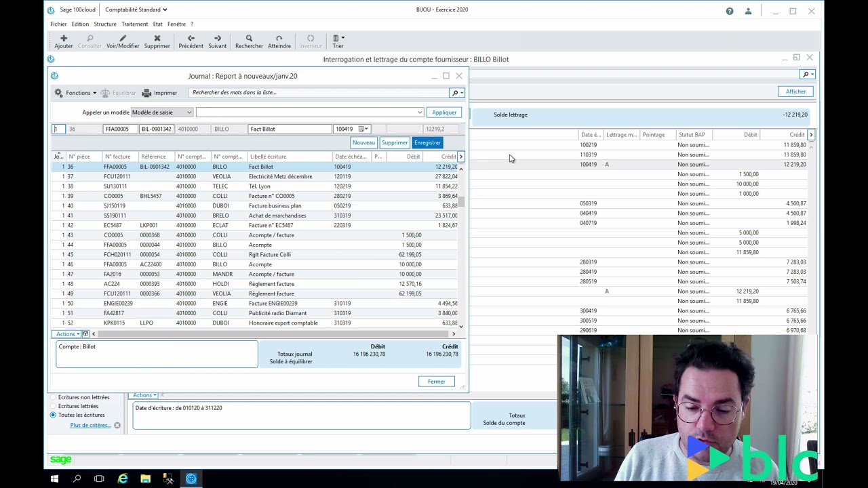Click the Atteindre toolbar icon
This screenshot has height=488, width=868.
tap(279, 39)
